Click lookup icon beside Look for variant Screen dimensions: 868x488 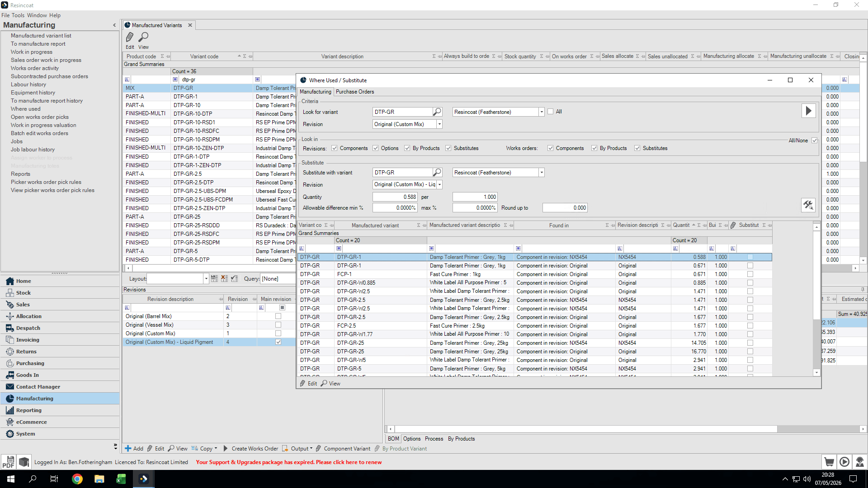[x=437, y=112]
